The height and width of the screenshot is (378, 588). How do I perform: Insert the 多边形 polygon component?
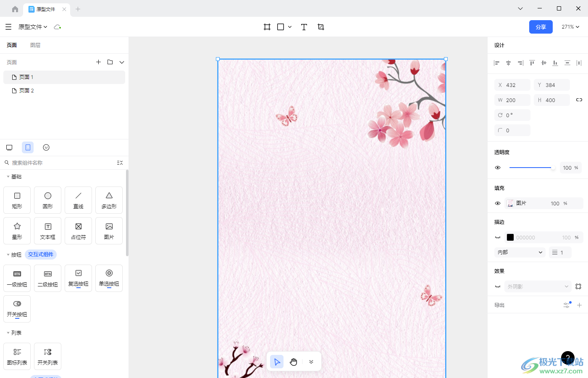pos(109,200)
